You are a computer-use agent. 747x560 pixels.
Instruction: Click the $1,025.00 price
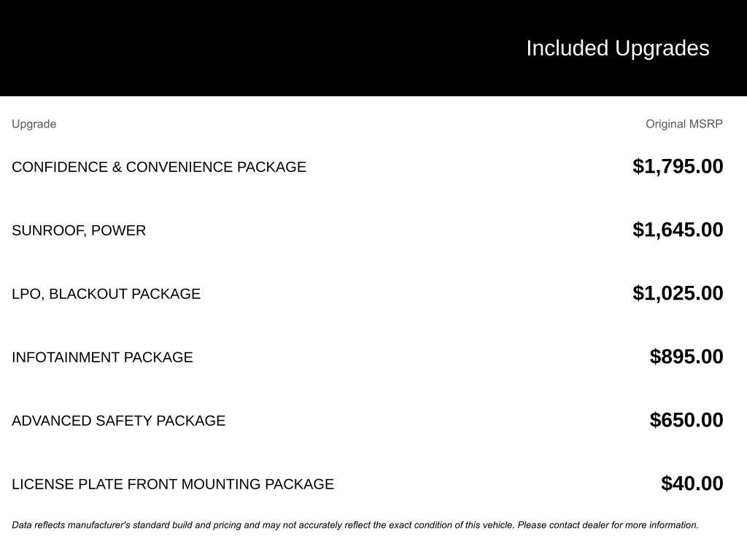point(678,293)
